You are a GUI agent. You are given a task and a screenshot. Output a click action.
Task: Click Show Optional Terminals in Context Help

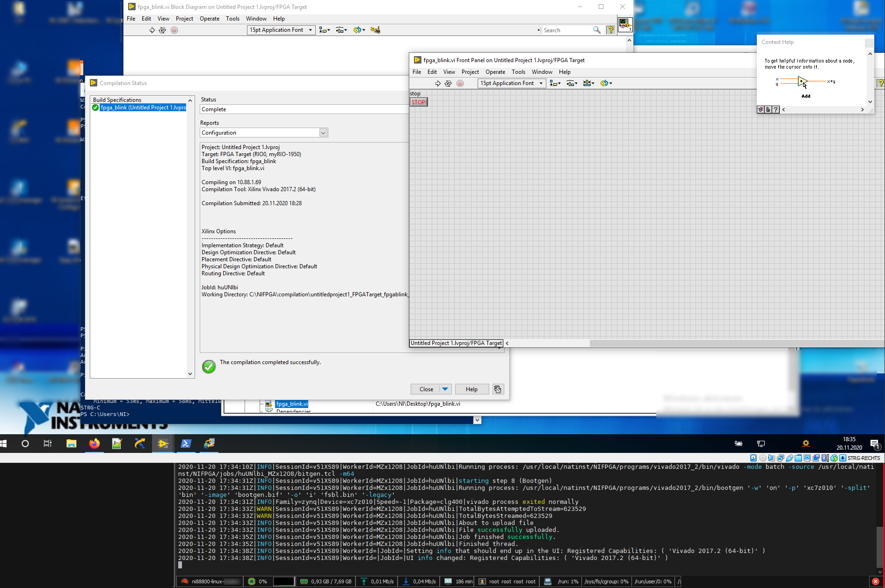761,109
